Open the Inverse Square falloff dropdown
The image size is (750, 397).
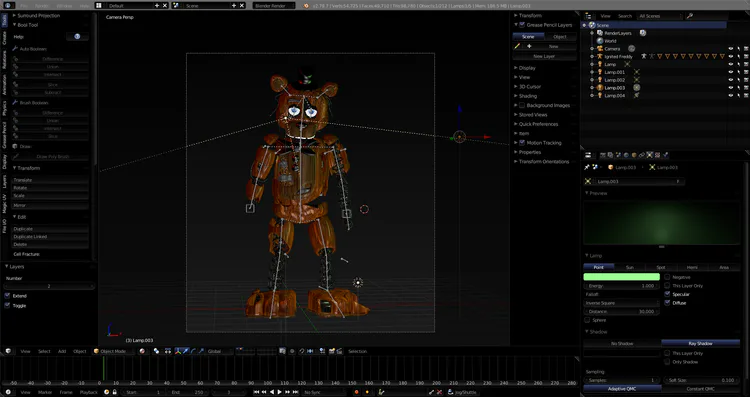621,303
